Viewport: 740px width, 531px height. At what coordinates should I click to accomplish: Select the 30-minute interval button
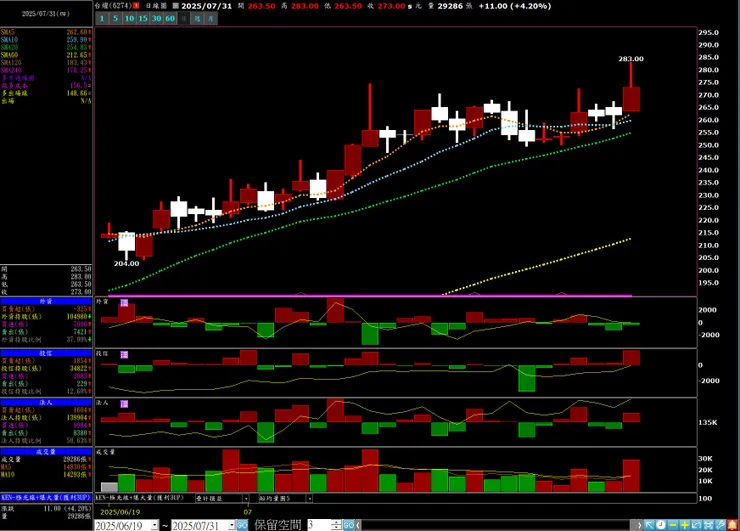157,18
